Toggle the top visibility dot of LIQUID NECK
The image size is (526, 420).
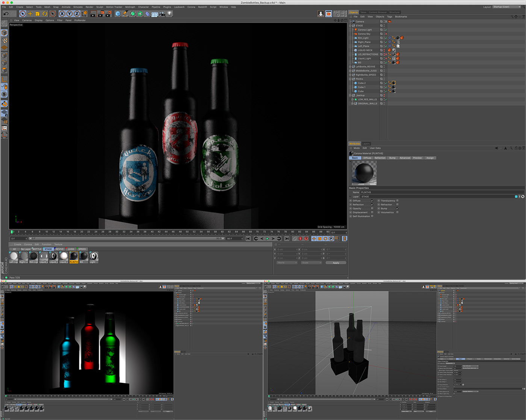384,49
